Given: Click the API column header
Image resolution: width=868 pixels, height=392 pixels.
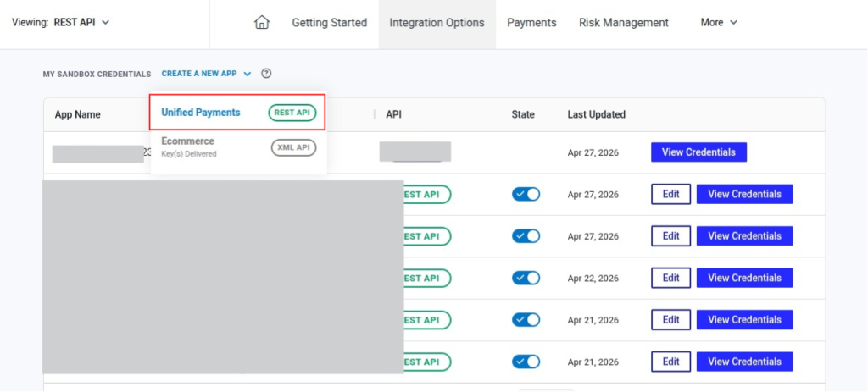Looking at the screenshot, I should pos(393,114).
